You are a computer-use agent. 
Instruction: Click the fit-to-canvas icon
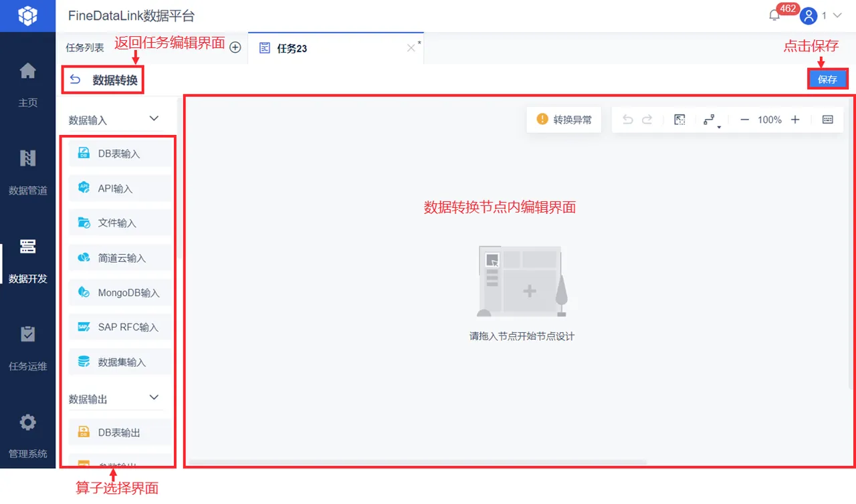[679, 120]
